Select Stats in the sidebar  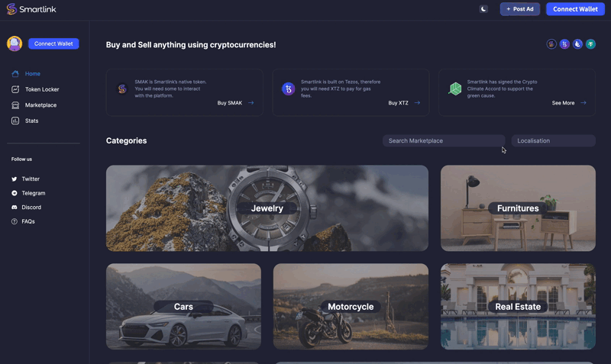tap(31, 121)
